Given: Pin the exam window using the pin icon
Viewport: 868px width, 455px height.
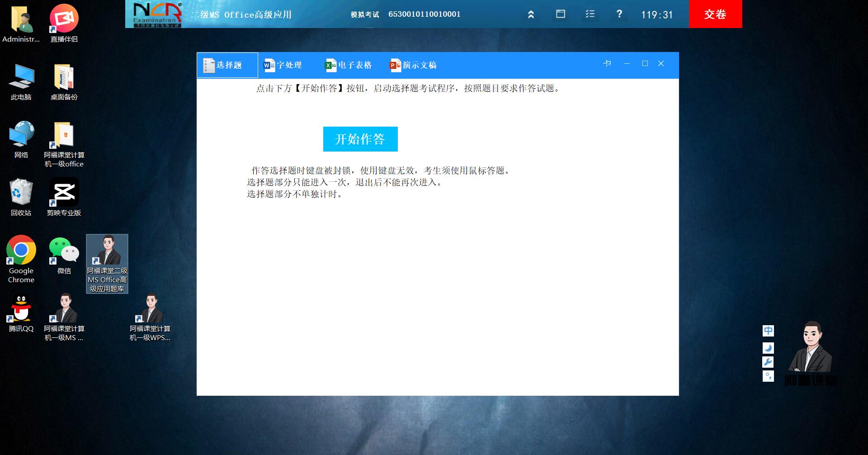Looking at the screenshot, I should [608, 64].
